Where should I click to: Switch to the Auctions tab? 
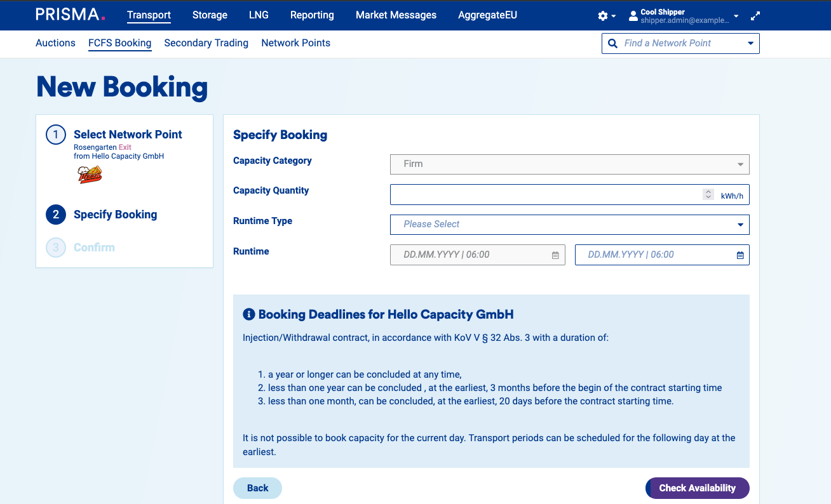(x=55, y=43)
